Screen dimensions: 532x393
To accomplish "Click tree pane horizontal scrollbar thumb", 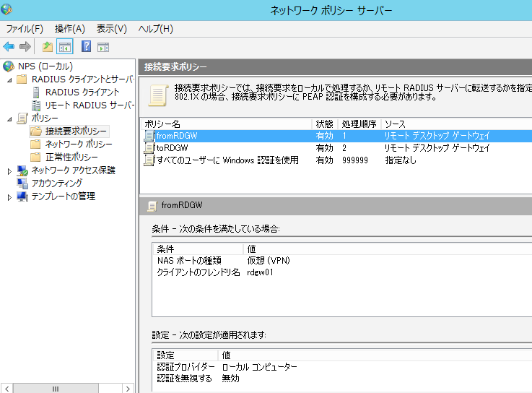I will point(56,388).
